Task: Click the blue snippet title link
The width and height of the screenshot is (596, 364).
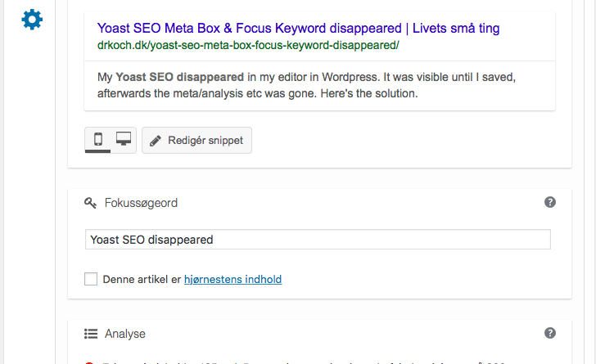Action: coord(298,28)
